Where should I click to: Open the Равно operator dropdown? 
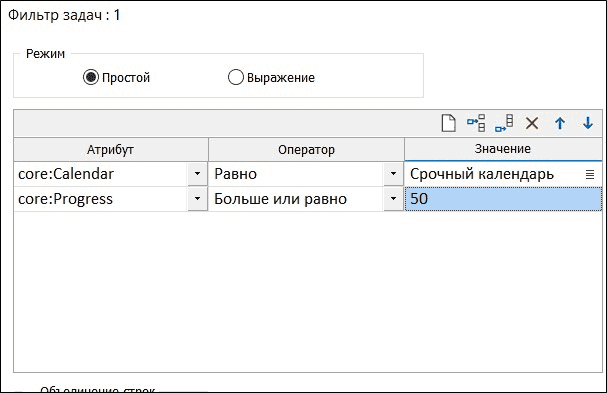coord(393,174)
